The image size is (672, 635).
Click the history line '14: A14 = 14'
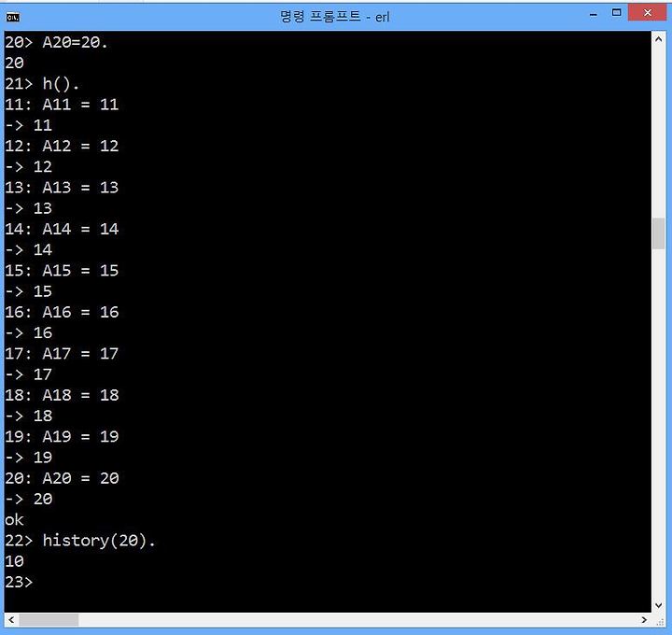coord(62,229)
